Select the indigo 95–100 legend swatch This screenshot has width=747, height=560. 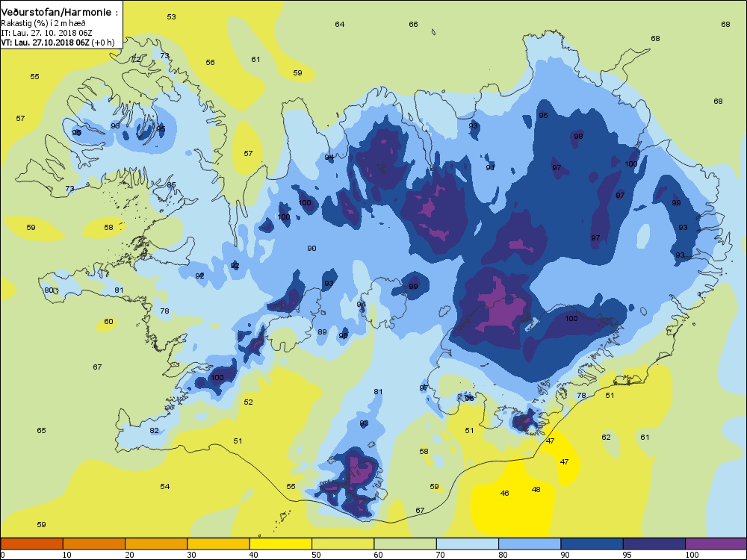[654, 544]
